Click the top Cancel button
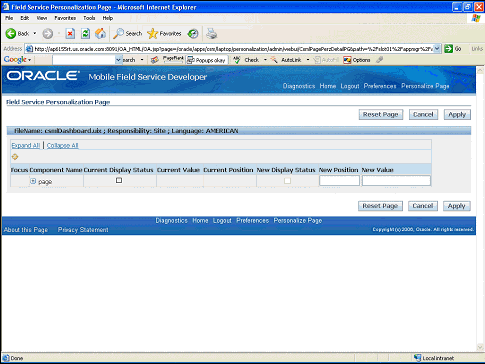This screenshot has width=485, height=364. [423, 114]
